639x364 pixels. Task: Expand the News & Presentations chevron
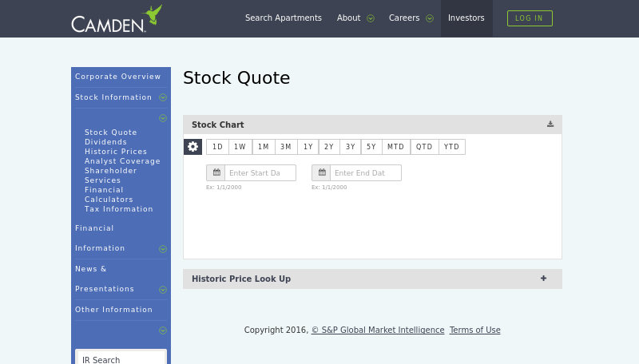[163, 290]
